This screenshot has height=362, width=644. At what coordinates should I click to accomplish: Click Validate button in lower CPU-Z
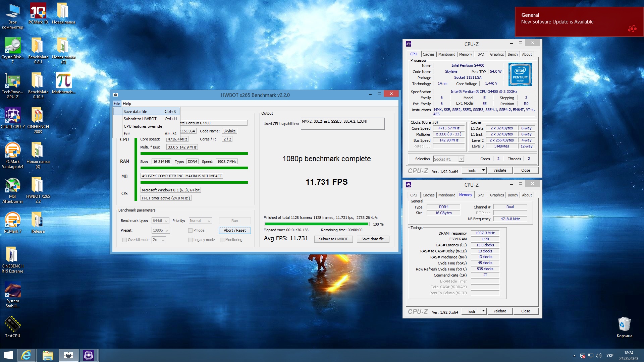(x=499, y=311)
